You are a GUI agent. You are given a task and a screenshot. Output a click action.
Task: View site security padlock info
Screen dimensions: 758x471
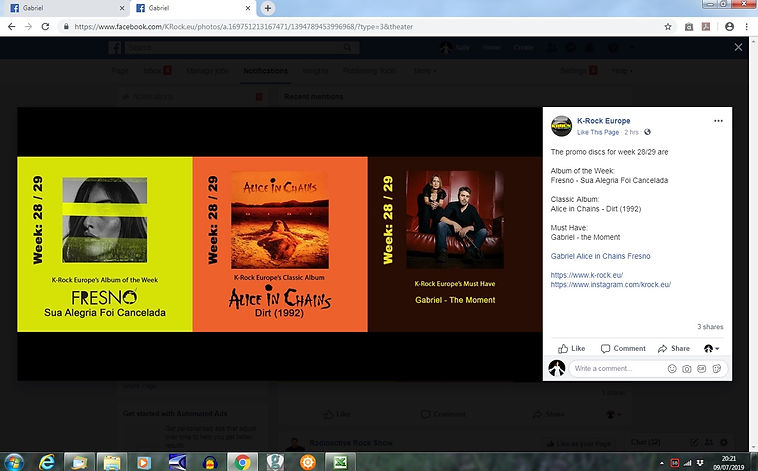(66, 27)
